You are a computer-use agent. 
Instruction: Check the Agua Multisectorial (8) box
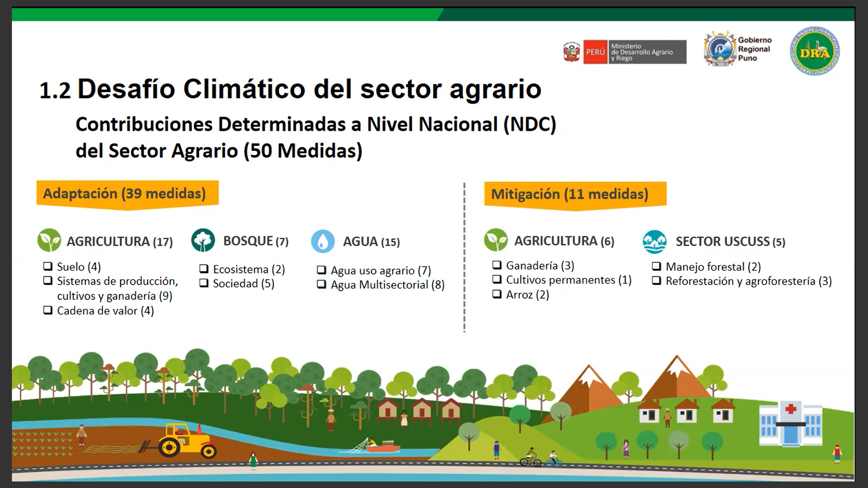click(x=322, y=284)
